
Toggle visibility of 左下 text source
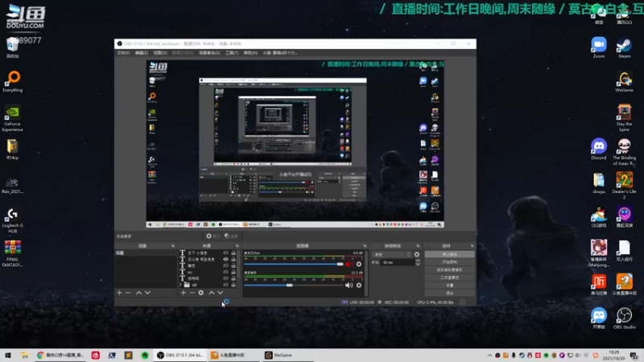point(225,253)
